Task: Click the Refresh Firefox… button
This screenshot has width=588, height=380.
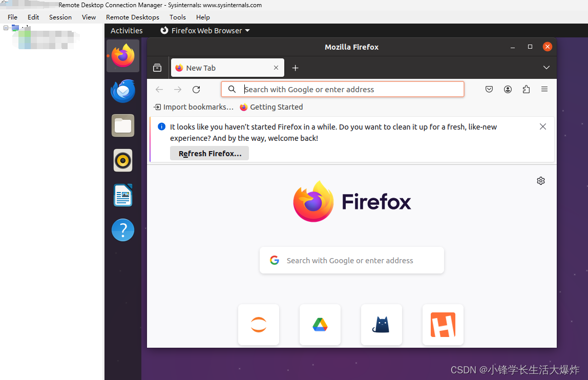Action: click(209, 154)
